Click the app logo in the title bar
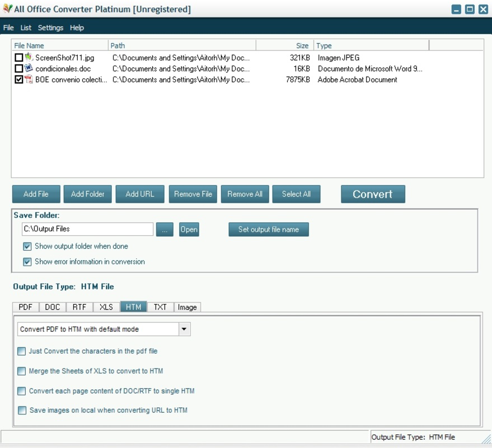This screenshot has height=448, width=492. [x=7, y=9]
